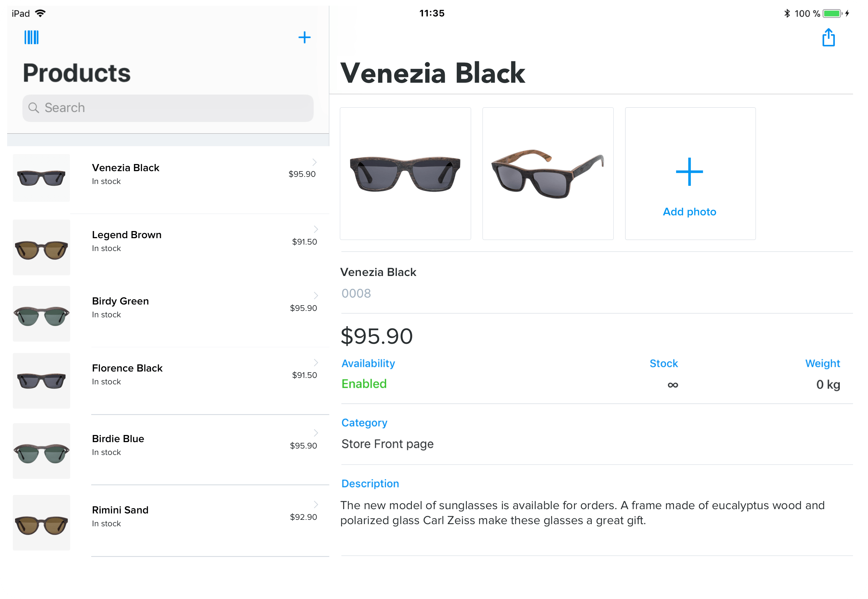Expand the Rimini Sand row chevron
This screenshot has width=868, height=599.
tap(316, 505)
